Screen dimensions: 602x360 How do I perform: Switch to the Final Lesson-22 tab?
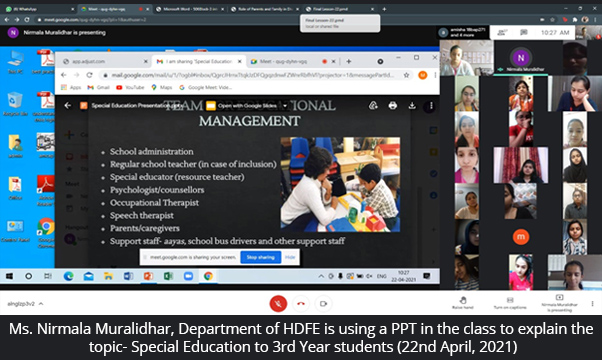[340, 9]
